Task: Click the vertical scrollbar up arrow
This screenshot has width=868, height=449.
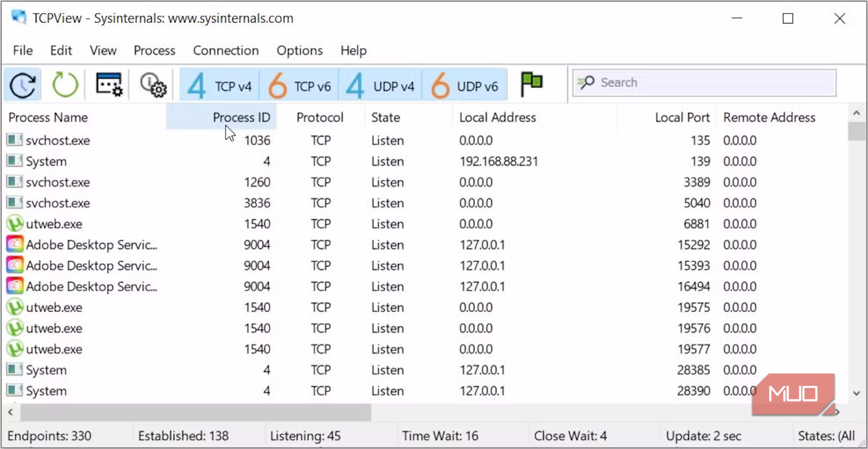Action: (856, 113)
